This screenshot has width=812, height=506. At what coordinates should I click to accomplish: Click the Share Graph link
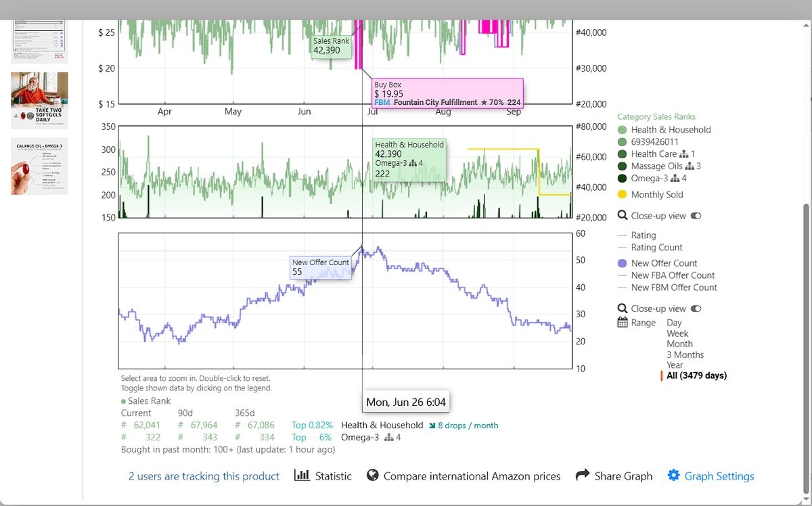pos(623,476)
